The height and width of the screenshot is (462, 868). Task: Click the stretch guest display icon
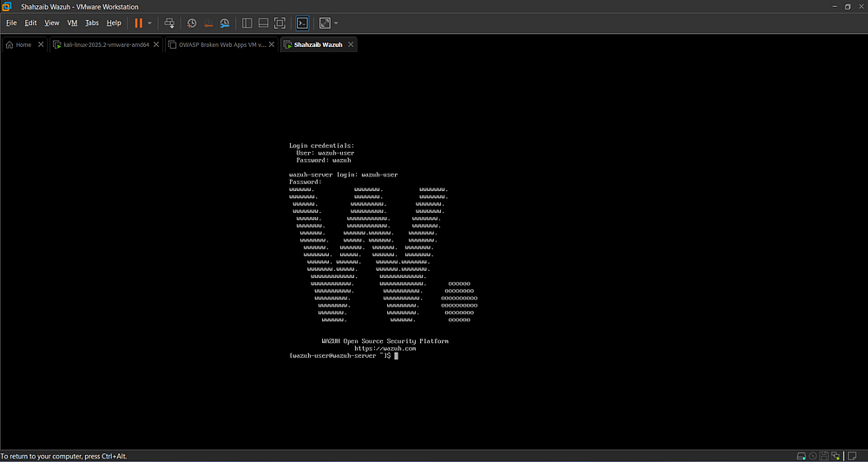[325, 23]
